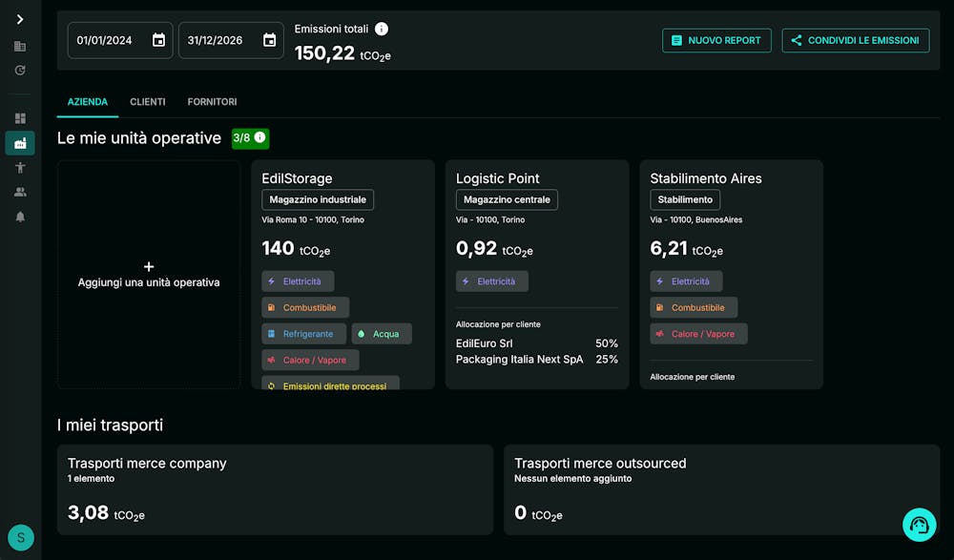954x560 pixels.
Task: Open the notifications bell in the sidebar
Action: [x=19, y=217]
